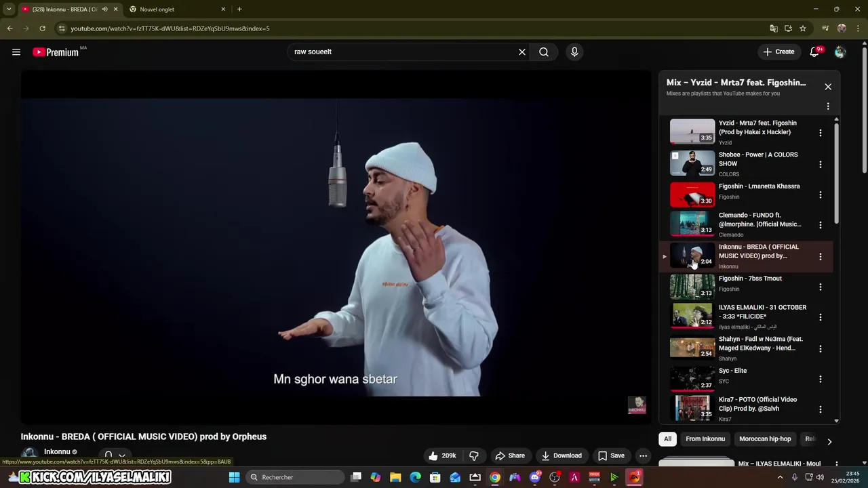Click the channel watermark on video

[x=637, y=405]
